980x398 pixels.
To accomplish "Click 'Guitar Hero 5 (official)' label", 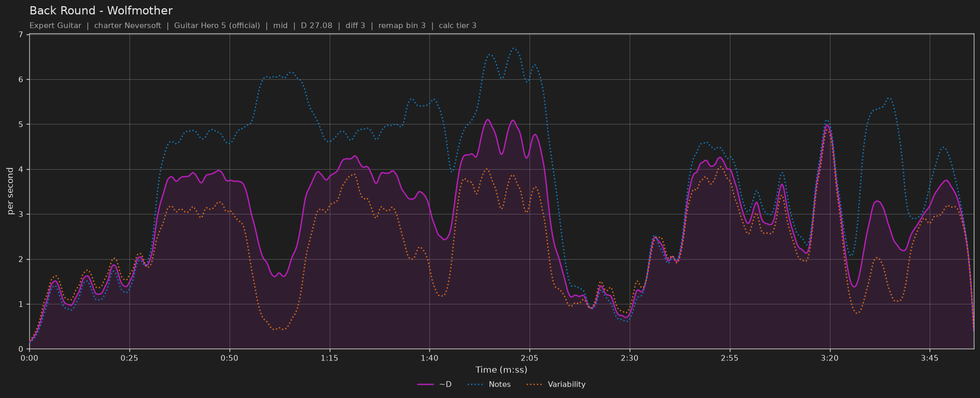I will (217, 25).
